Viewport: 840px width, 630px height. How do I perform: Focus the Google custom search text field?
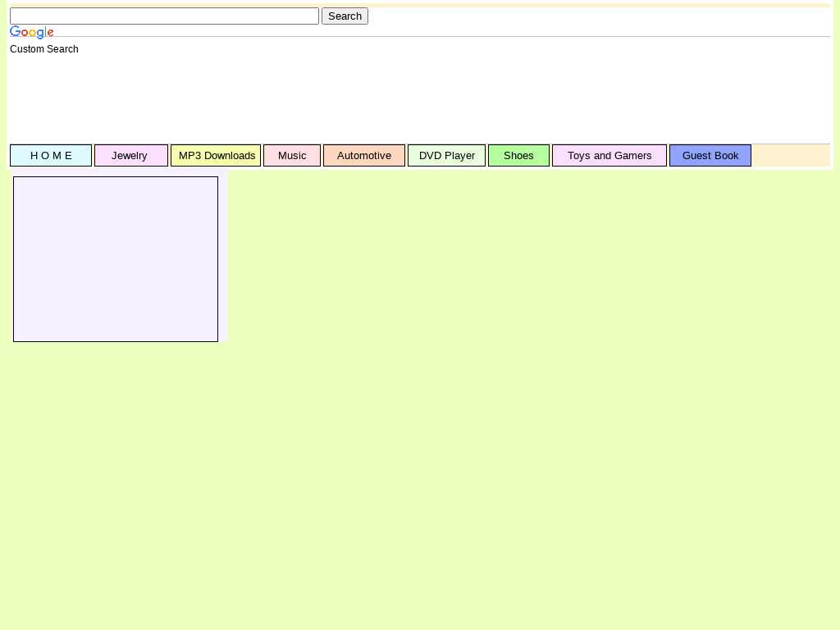164,16
